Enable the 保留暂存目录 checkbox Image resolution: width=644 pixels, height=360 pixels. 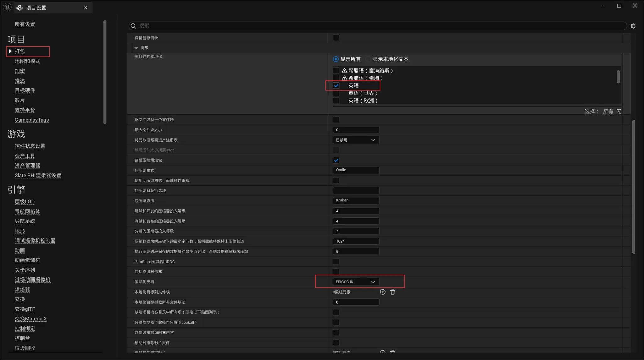336,38
